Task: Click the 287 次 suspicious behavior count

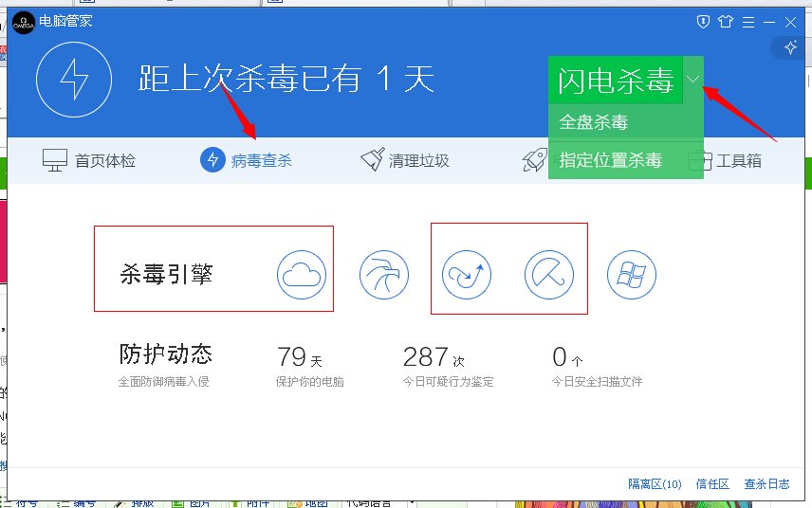Action: click(434, 357)
